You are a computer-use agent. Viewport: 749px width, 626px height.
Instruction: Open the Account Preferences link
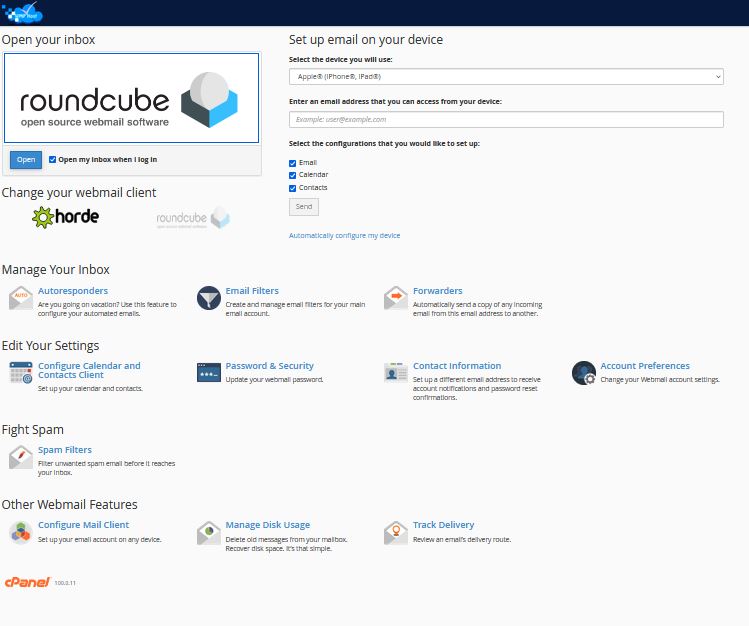click(645, 366)
